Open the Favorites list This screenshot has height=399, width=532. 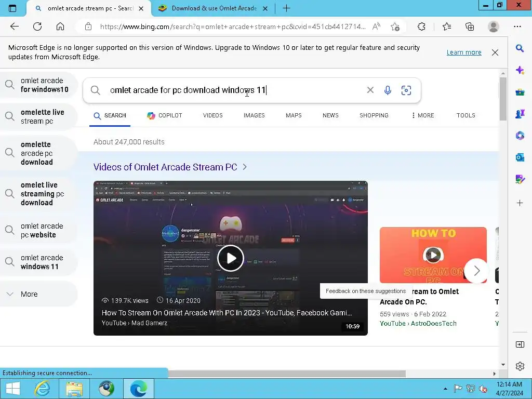pyautogui.click(x=447, y=26)
